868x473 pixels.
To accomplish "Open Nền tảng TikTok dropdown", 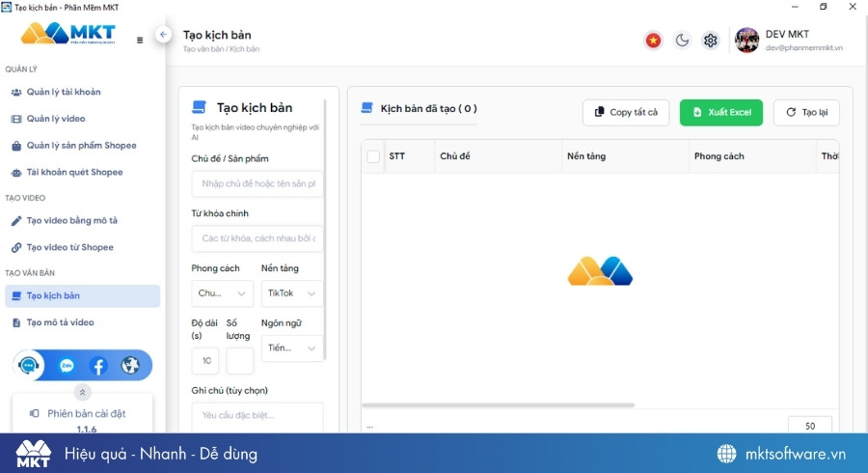I will click(291, 293).
